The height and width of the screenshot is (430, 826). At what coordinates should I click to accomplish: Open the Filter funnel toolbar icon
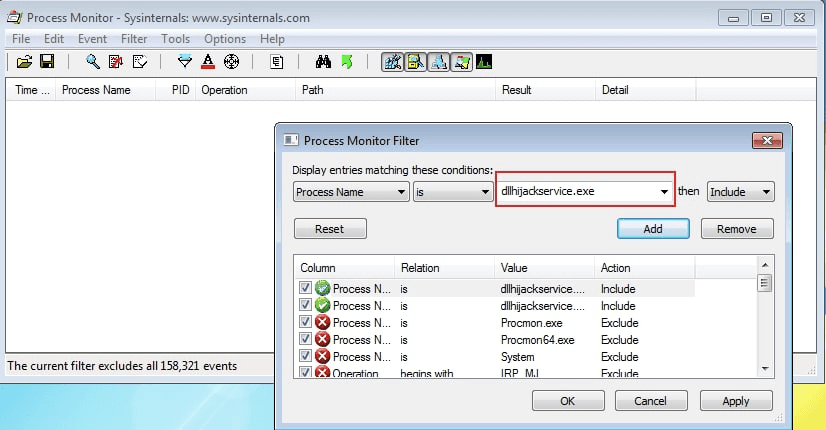point(184,62)
